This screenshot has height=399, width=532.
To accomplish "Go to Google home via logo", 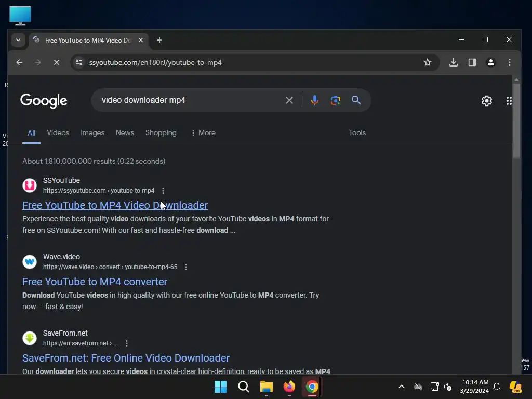I will pos(44,100).
